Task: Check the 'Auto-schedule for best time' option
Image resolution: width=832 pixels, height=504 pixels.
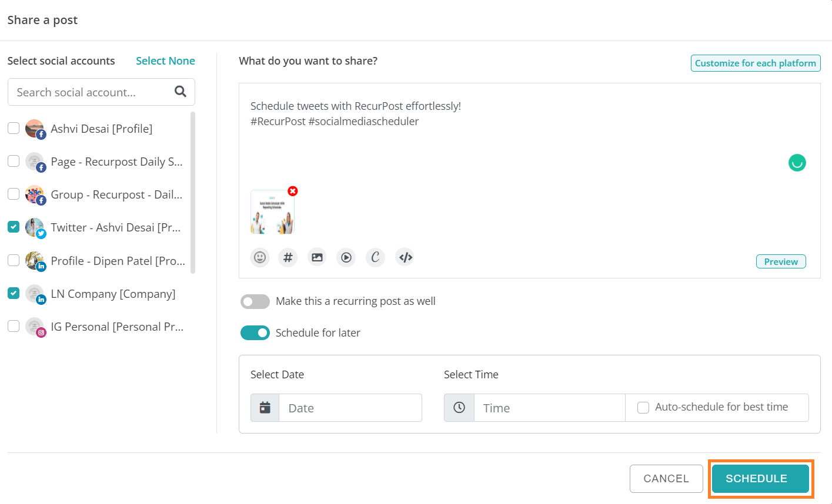Action: coord(643,407)
